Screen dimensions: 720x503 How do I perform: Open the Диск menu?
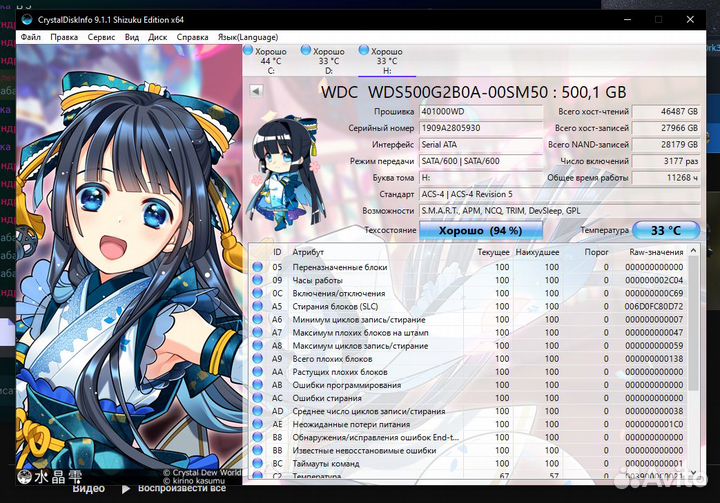[x=157, y=37]
